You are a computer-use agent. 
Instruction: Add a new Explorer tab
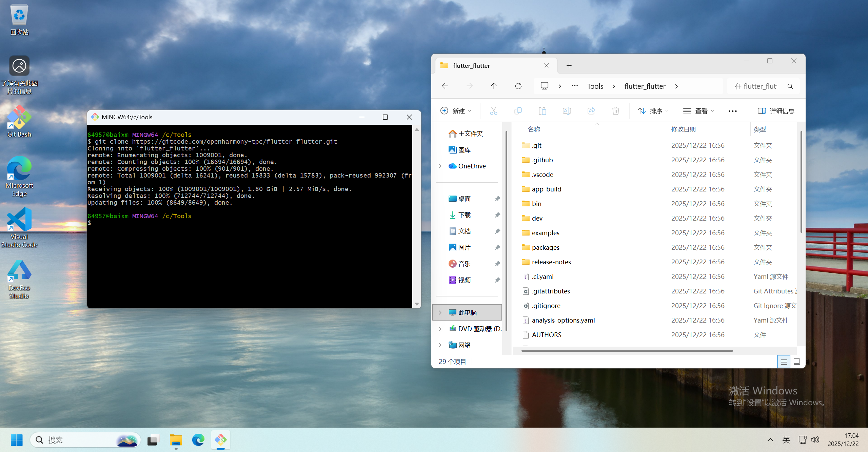pyautogui.click(x=569, y=65)
